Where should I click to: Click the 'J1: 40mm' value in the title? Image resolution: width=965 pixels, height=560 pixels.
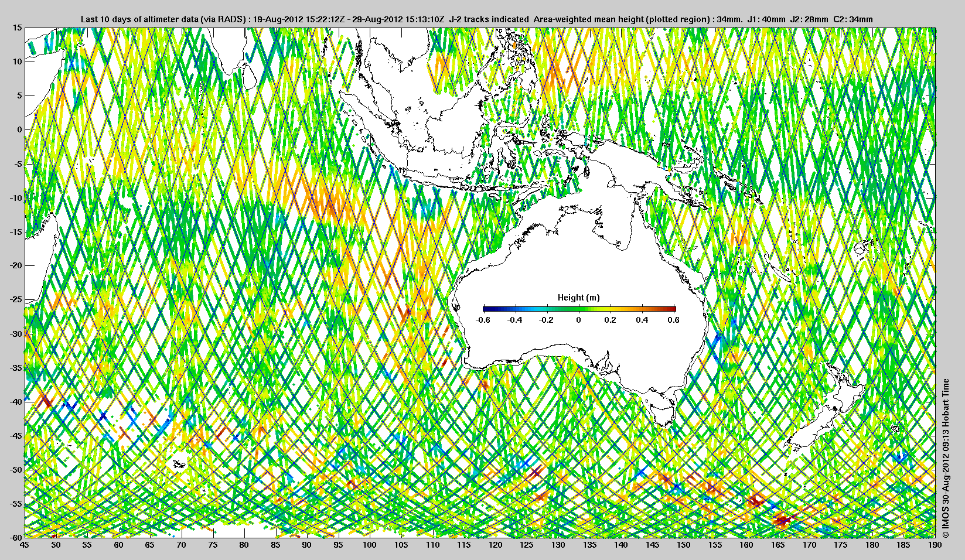click(766, 19)
